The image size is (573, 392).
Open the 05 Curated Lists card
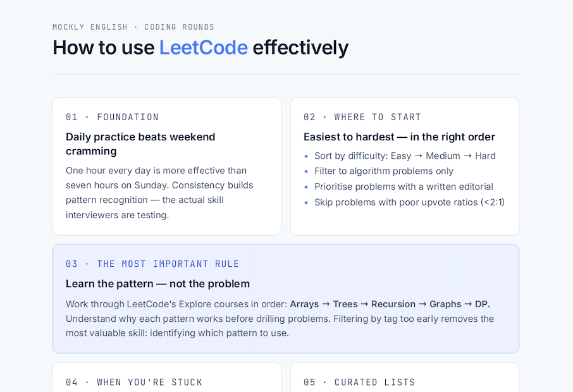405,377
